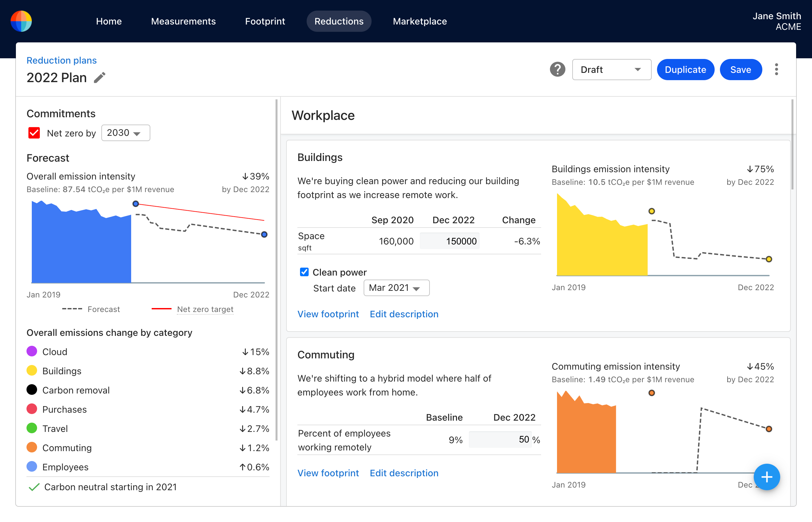Image resolution: width=812 pixels, height=522 pixels.
Task: Click the yellow Buildings category swatch
Action: (32, 371)
